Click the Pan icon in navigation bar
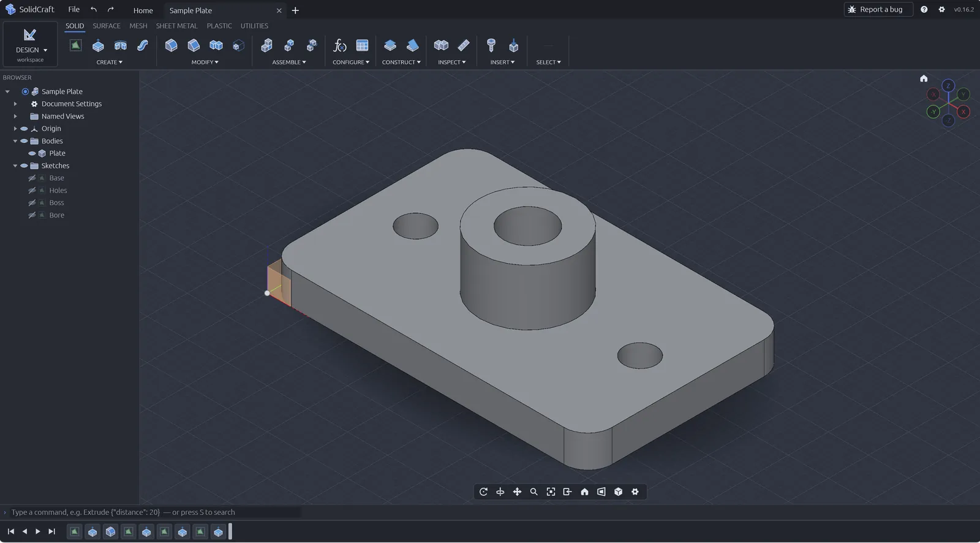 (517, 492)
